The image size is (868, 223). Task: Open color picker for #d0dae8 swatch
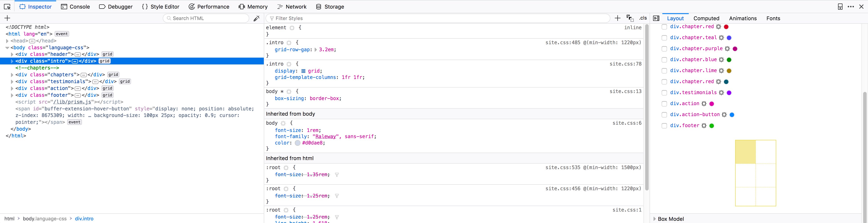[297, 143]
